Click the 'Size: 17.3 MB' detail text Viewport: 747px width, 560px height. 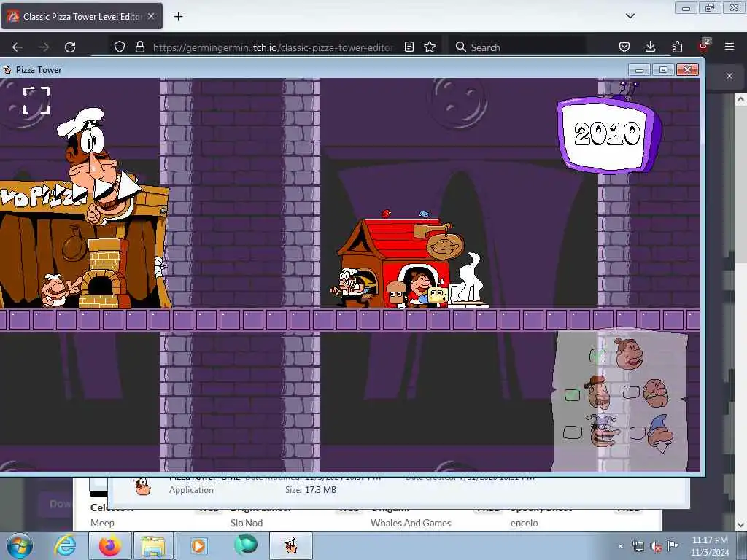311,489
